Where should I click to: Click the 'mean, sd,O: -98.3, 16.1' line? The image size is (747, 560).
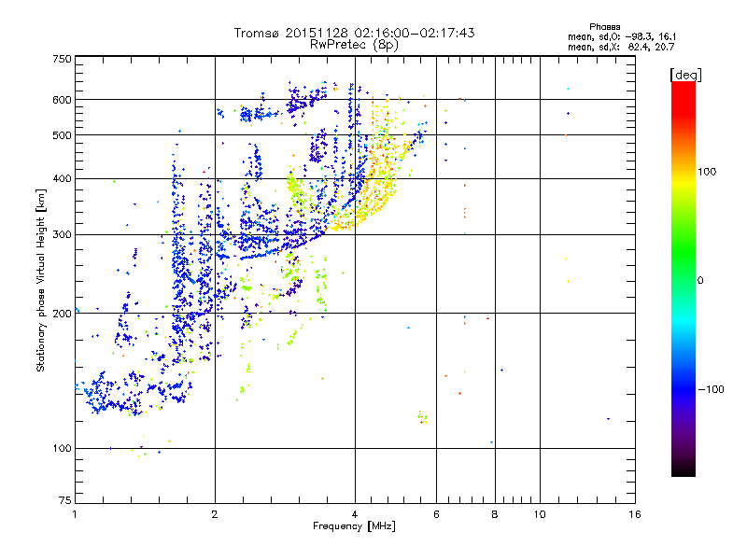click(x=622, y=36)
